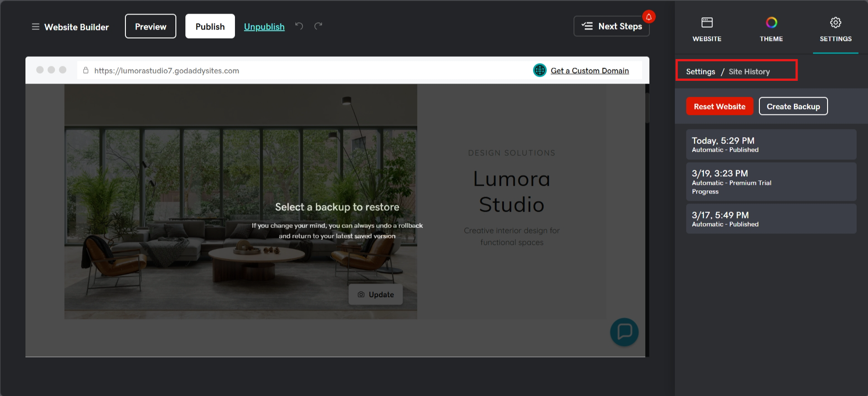Click the Reset Website button
The width and height of the screenshot is (868, 396).
[x=719, y=106]
